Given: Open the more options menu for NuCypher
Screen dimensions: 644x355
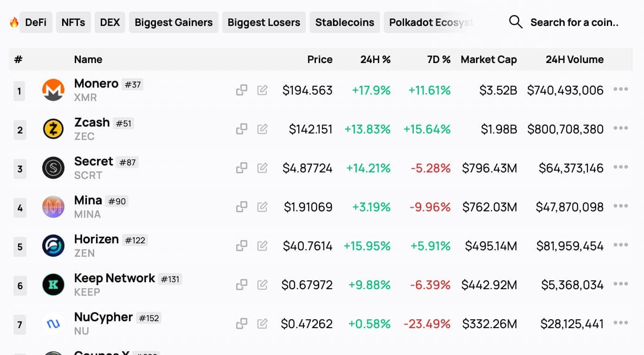Looking at the screenshot, I should click(620, 323).
